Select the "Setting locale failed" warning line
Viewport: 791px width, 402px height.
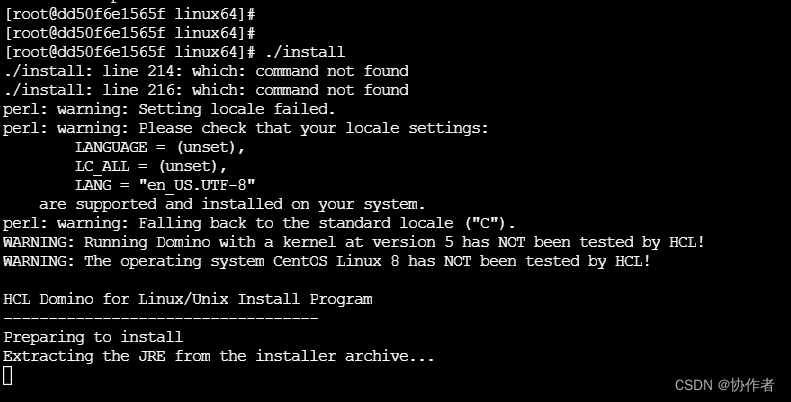point(169,109)
